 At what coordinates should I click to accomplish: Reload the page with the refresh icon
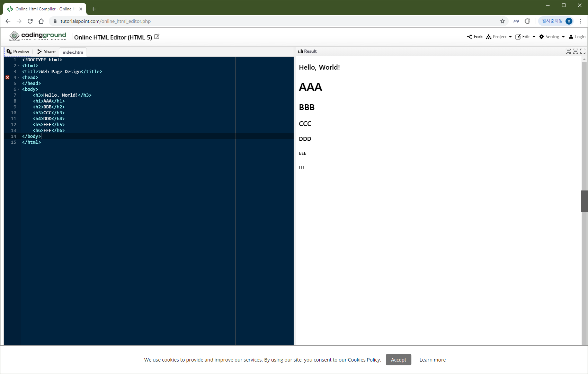tap(30, 21)
